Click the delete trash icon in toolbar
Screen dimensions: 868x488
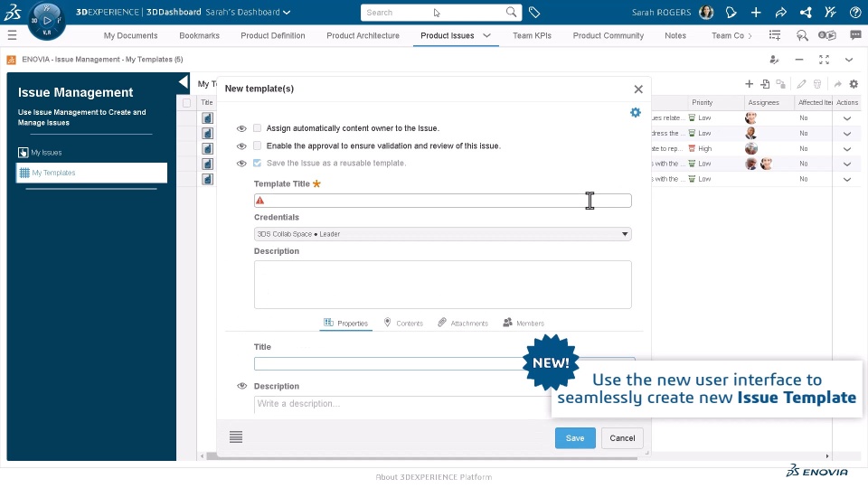click(x=817, y=84)
